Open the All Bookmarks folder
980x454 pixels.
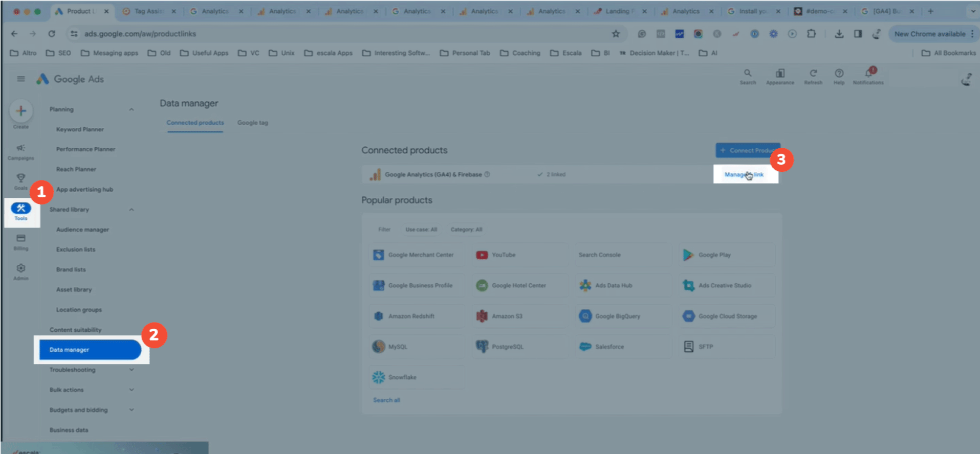pos(948,53)
